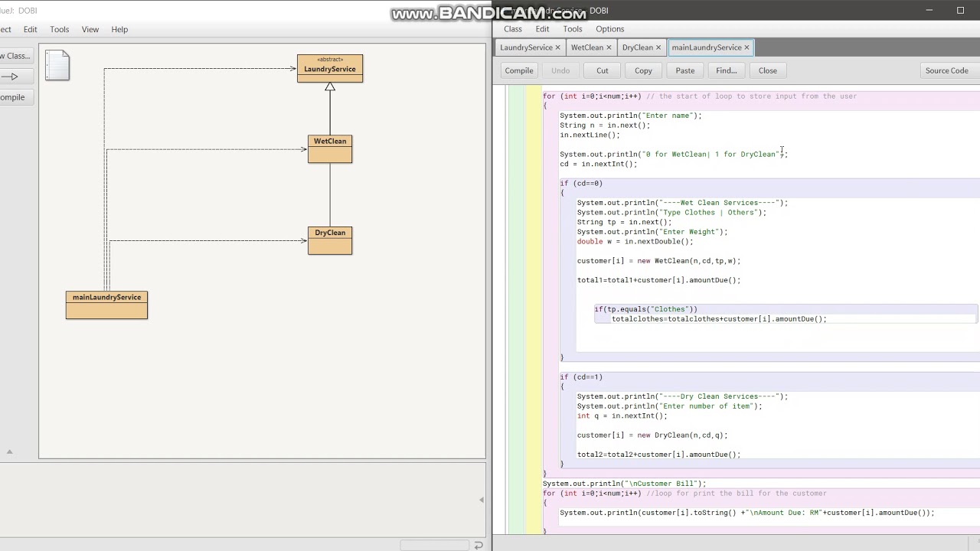This screenshot has height=551, width=980.
Task: Select the mainLaundryService class box
Action: pos(106,305)
